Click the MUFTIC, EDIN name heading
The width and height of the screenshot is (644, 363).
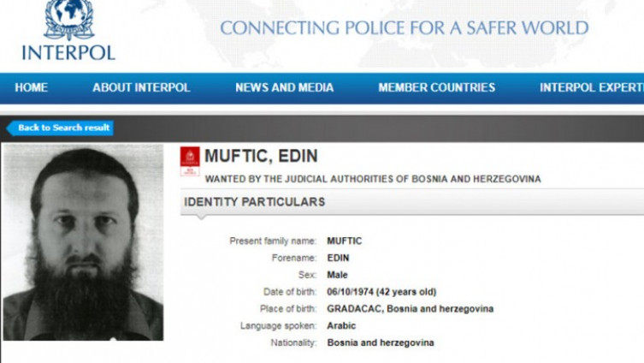pyautogui.click(x=261, y=157)
